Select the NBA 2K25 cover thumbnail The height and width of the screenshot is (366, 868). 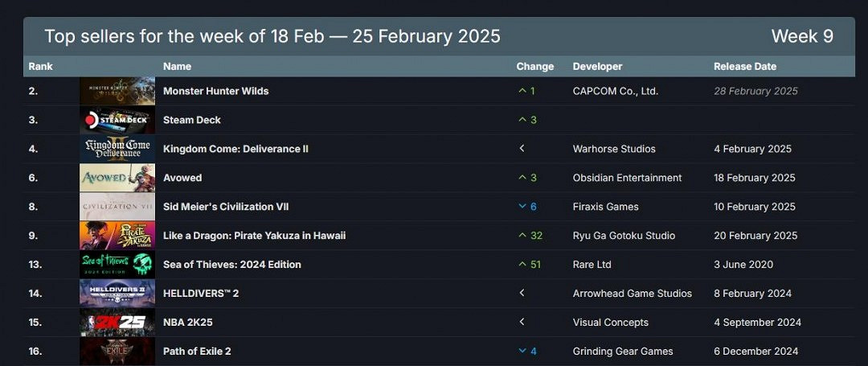coord(117,323)
